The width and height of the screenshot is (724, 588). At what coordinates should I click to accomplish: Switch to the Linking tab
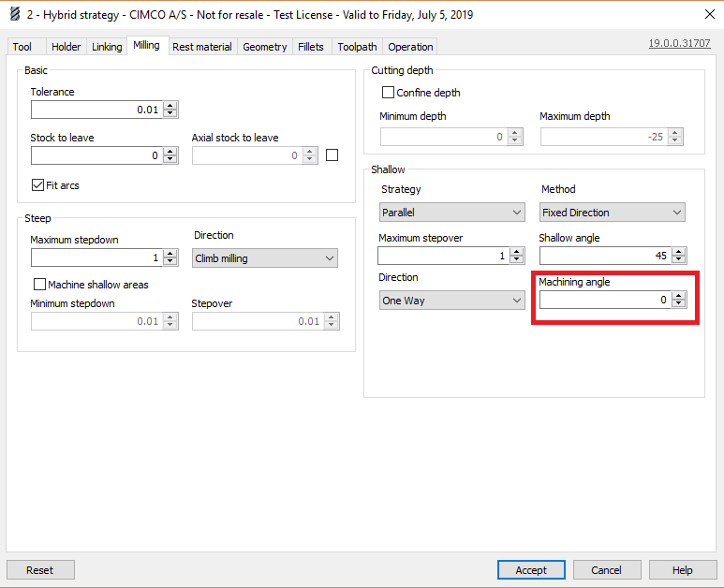pyautogui.click(x=107, y=47)
